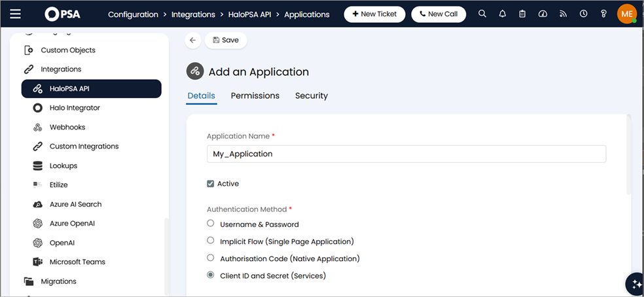This screenshot has height=297, width=644.
Task: Click the Etilize label in sidebar
Action: pyautogui.click(x=59, y=185)
